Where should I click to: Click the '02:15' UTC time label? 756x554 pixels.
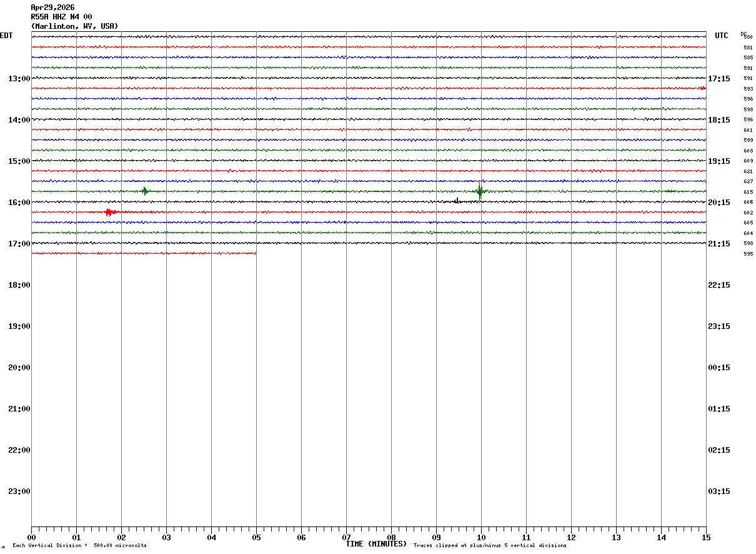(720, 450)
